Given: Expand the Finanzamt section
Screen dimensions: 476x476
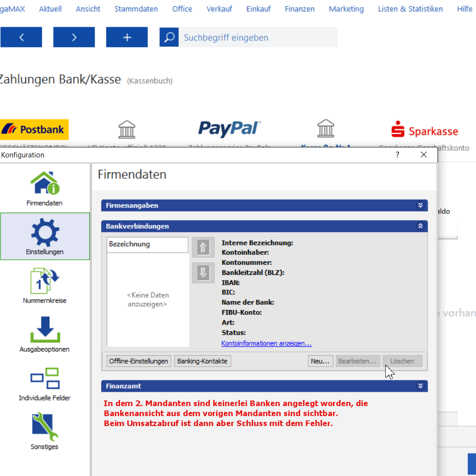Looking at the screenshot, I should tap(420, 386).
